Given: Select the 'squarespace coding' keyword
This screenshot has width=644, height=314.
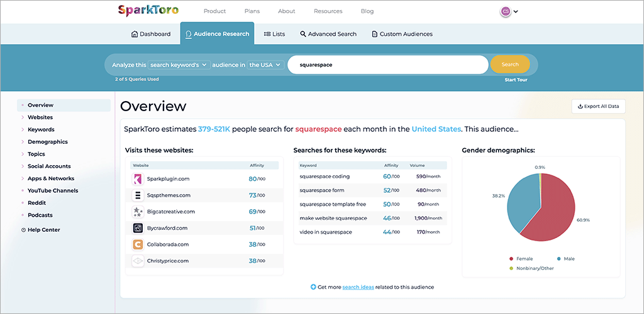Looking at the screenshot, I should click(325, 176).
